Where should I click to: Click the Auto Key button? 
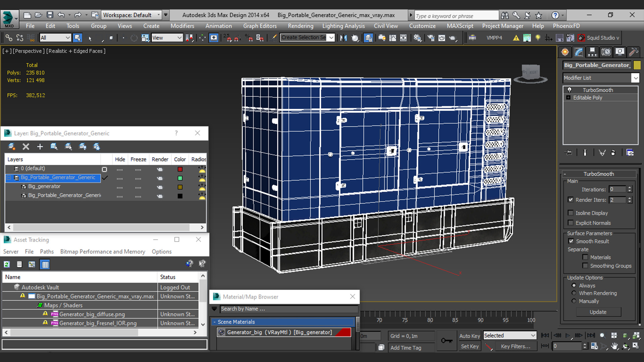click(469, 336)
